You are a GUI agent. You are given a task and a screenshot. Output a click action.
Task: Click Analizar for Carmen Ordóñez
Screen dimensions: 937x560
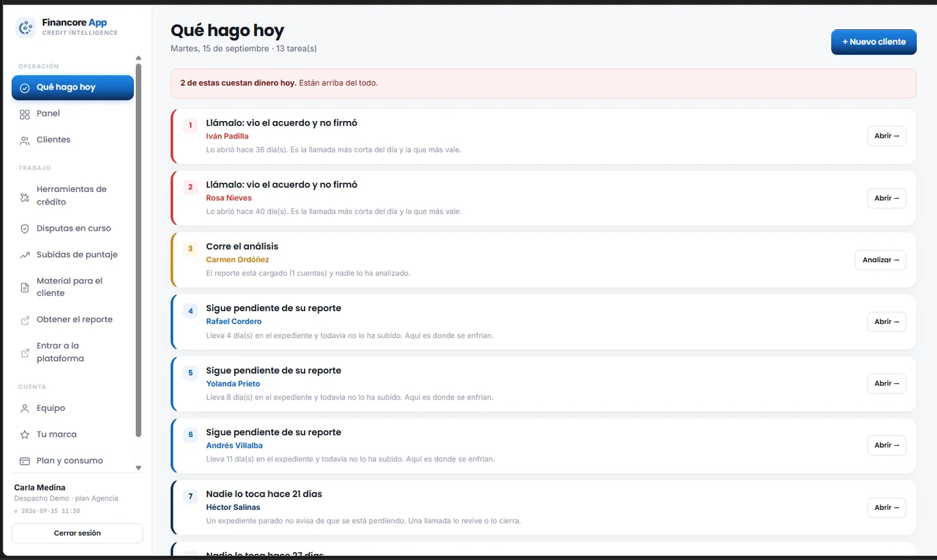pos(881,260)
